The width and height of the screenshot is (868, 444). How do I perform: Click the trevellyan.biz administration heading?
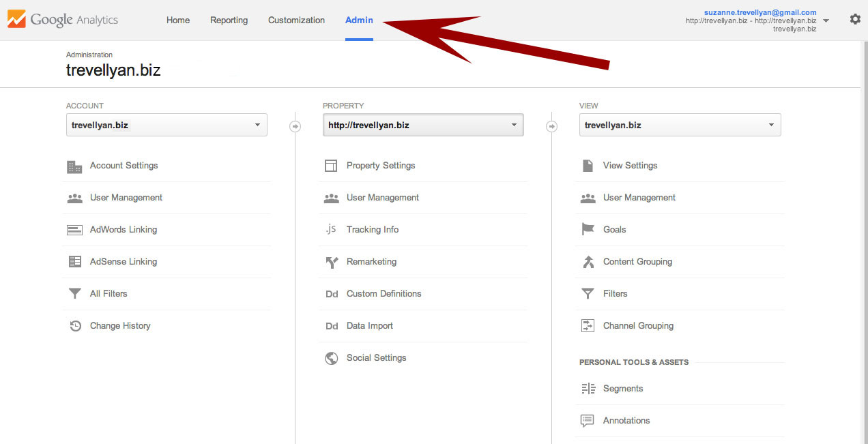[113, 70]
